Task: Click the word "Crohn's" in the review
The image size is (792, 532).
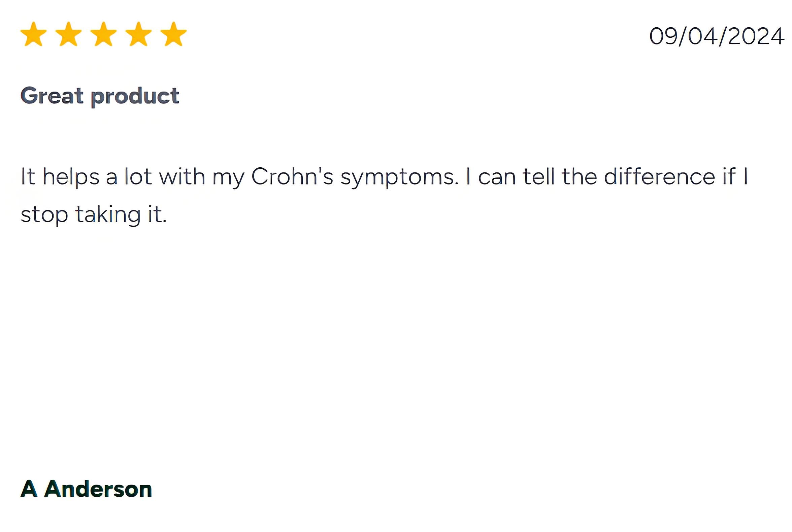Action: tap(292, 176)
